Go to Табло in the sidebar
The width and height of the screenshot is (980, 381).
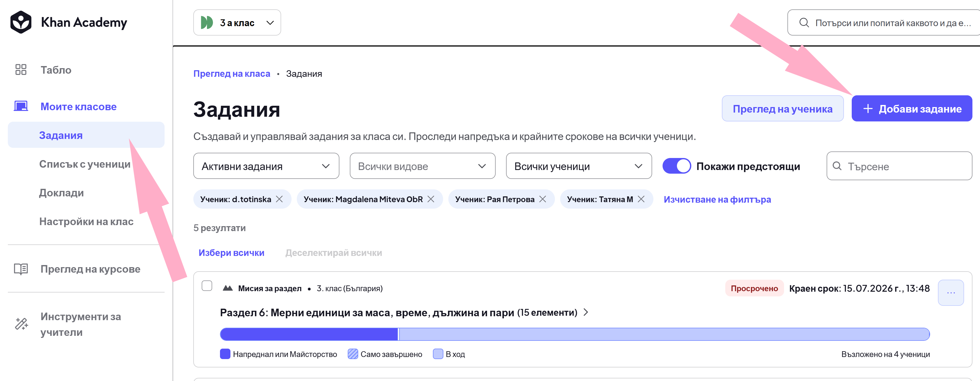56,70
